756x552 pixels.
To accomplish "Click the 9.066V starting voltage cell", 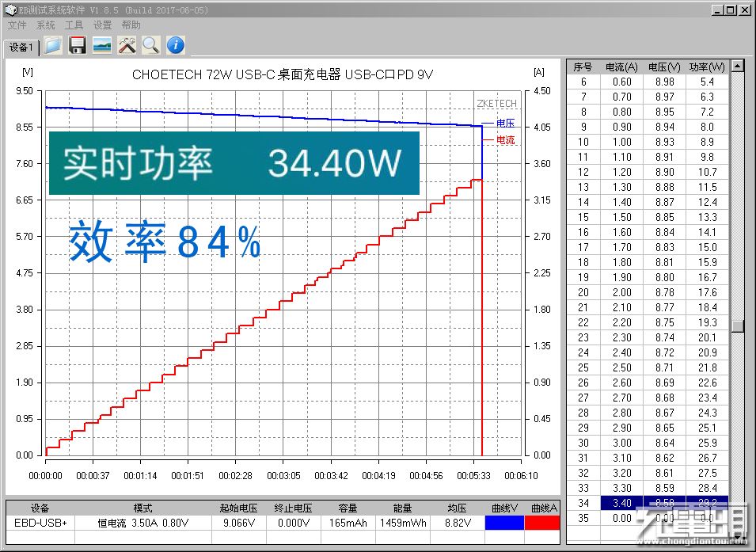I will (x=238, y=523).
